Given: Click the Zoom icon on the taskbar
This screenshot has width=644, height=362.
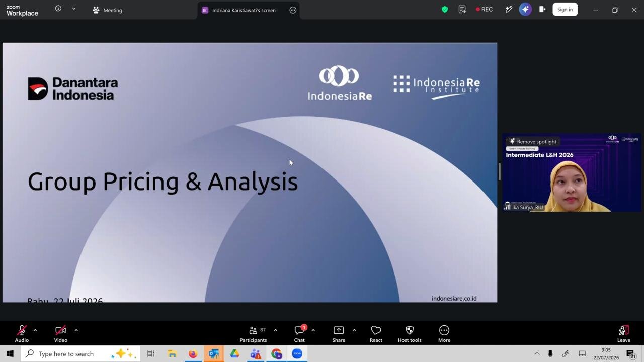Looking at the screenshot, I should pyautogui.click(x=297, y=354).
